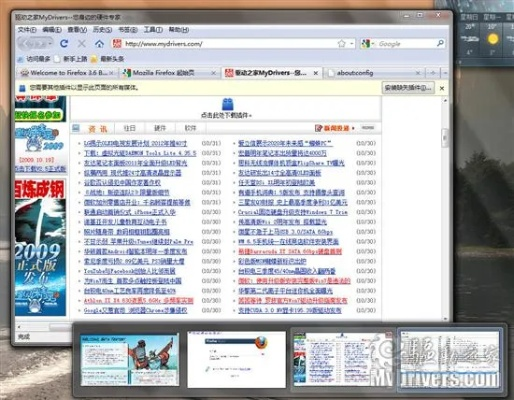Select the Firefox start page taskbar preview thumbnail
The height and width of the screenshot is (400, 514).
[x=236, y=359]
